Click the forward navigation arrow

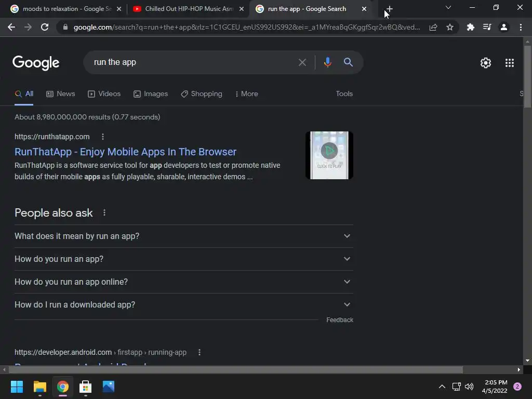point(28,27)
